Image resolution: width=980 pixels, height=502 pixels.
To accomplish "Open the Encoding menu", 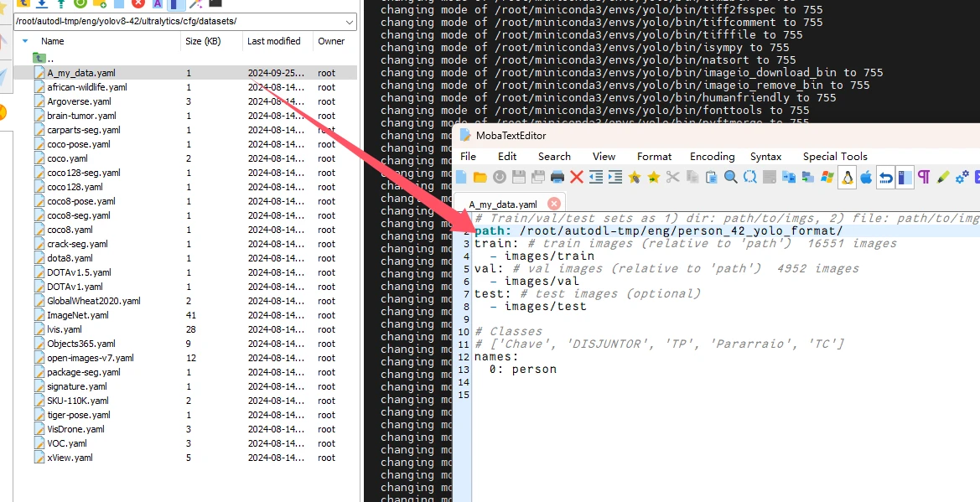I will coord(712,156).
